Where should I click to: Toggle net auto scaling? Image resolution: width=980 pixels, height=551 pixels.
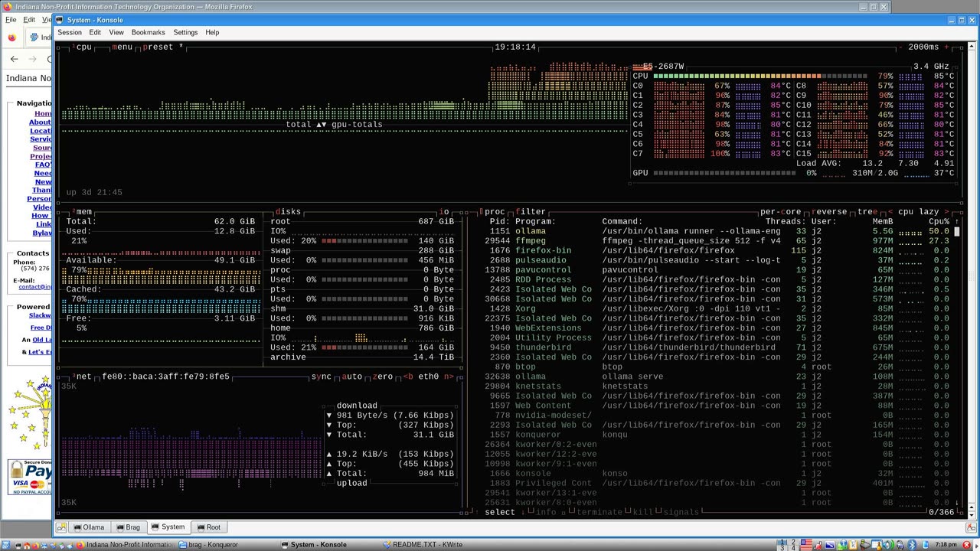(x=352, y=377)
